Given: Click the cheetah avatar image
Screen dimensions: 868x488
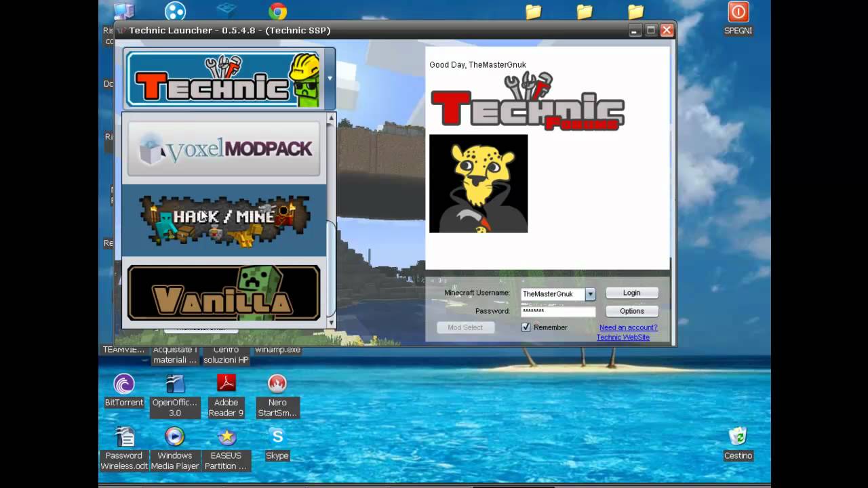Looking at the screenshot, I should (x=478, y=184).
